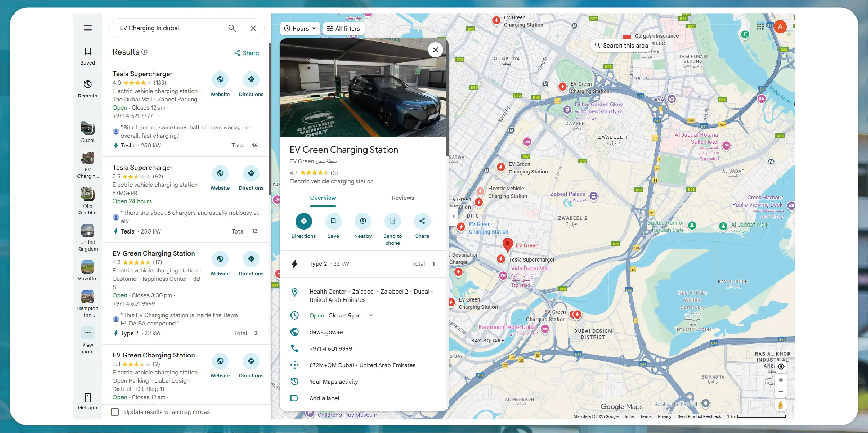Click Send to phone icon
This screenshot has width=868, height=433.
tap(393, 221)
